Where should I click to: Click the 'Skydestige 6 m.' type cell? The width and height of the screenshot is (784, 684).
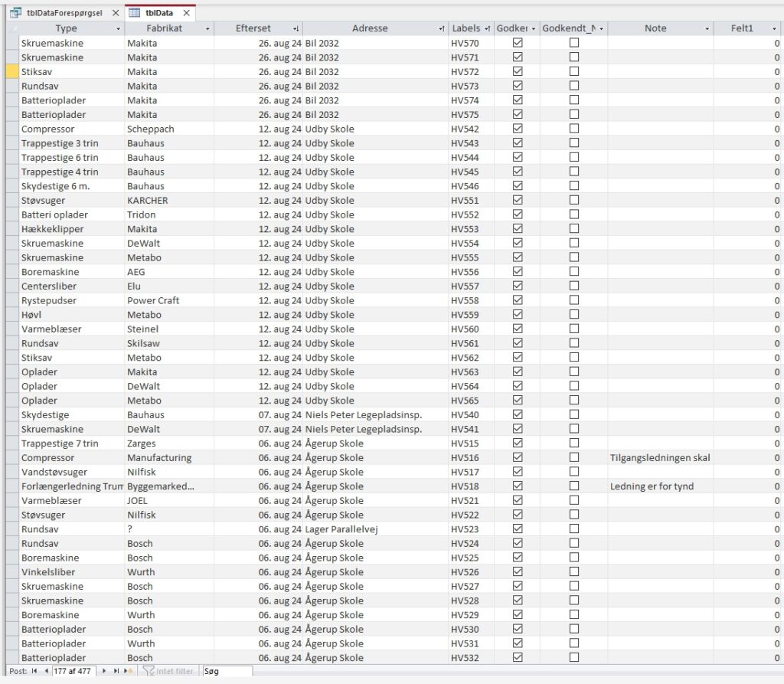pyautogui.click(x=71, y=185)
